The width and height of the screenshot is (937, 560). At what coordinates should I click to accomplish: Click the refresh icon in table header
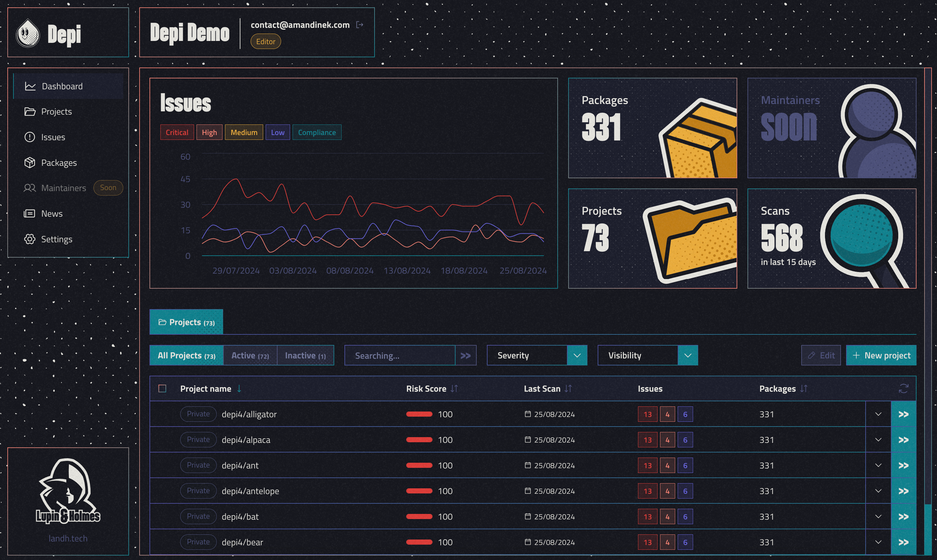point(903,389)
